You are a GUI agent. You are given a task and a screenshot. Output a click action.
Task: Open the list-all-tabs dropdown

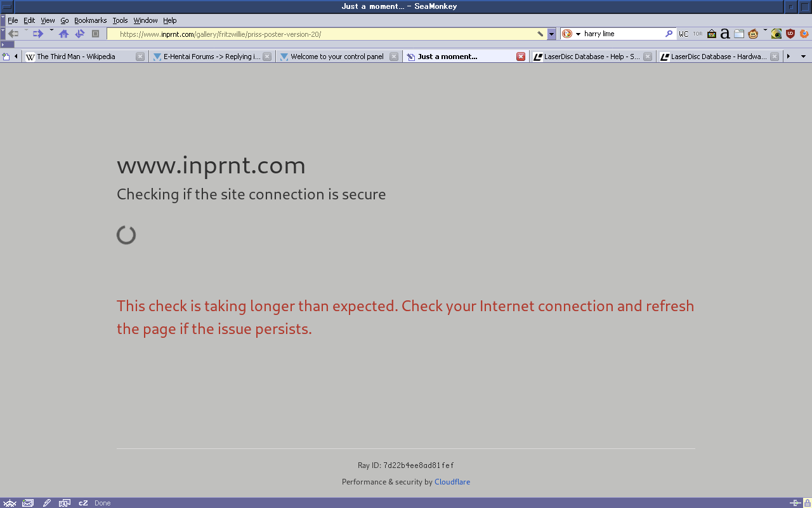coord(803,57)
